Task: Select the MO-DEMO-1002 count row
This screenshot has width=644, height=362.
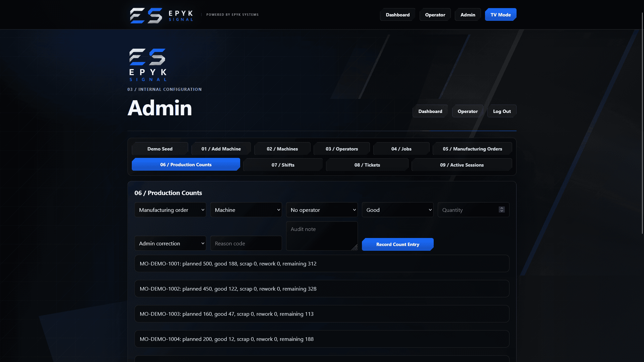Action: tap(322, 289)
